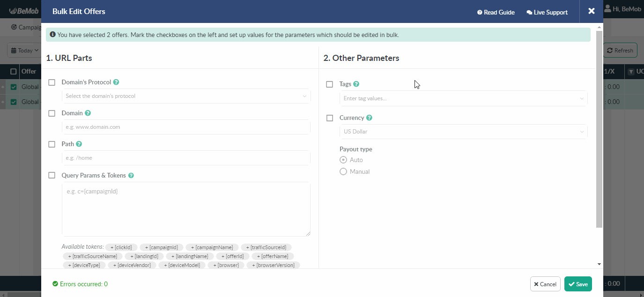The image size is (644, 297).
Task: Select the Manual payout type radio button
Action: (343, 171)
